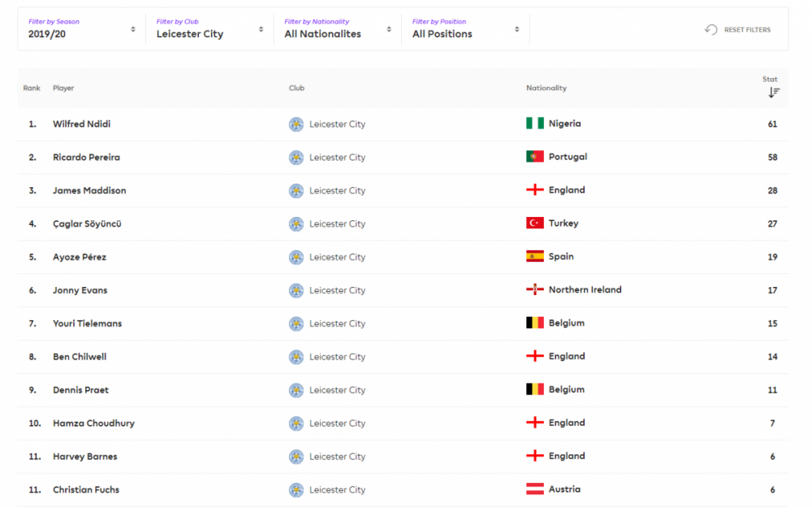This screenshot has width=812, height=508.
Task: Open Dennis Praet player link
Action: tap(80, 390)
